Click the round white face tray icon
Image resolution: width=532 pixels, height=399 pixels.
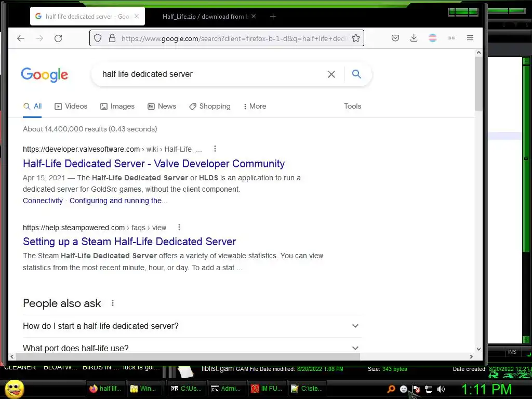point(403,389)
